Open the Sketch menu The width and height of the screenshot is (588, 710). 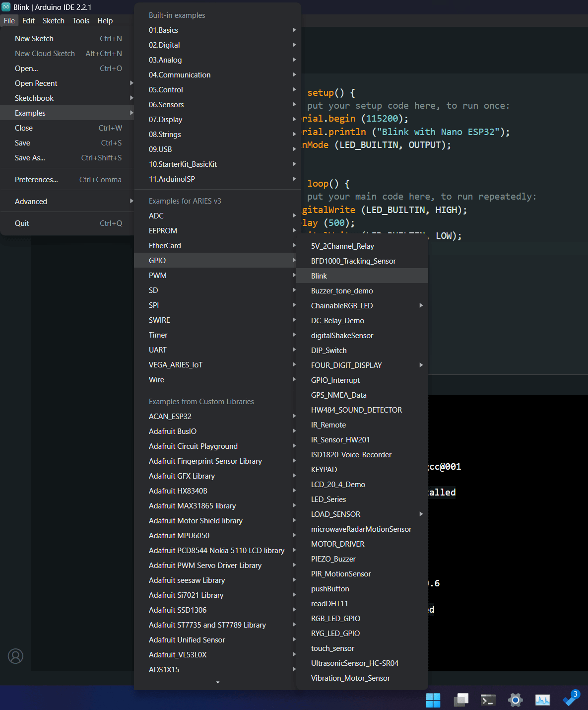[54, 20]
